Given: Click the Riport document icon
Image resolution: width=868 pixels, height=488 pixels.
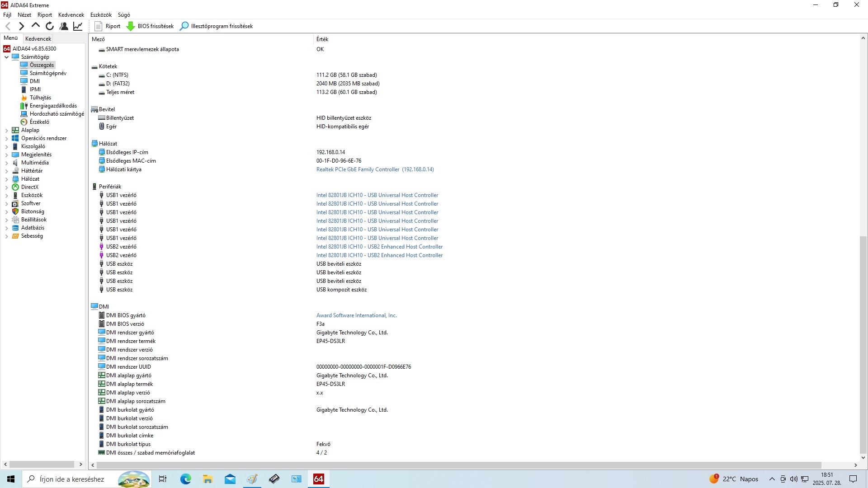Looking at the screenshot, I should click(x=99, y=26).
